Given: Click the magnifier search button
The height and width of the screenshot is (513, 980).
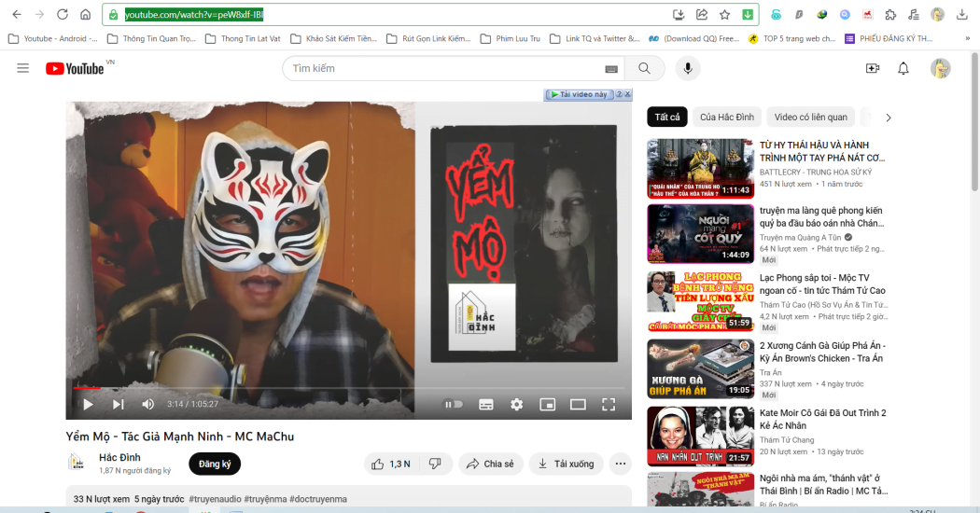Looking at the screenshot, I should coord(644,68).
